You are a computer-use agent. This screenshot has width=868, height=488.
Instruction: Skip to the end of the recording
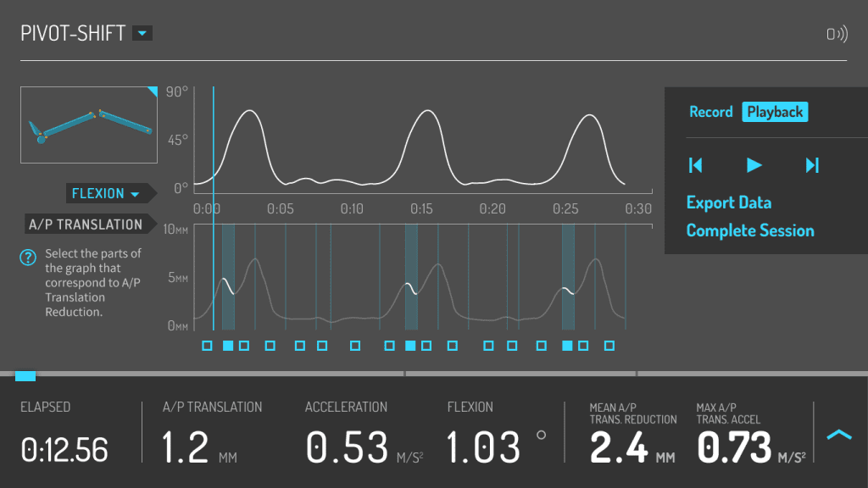pos(812,165)
